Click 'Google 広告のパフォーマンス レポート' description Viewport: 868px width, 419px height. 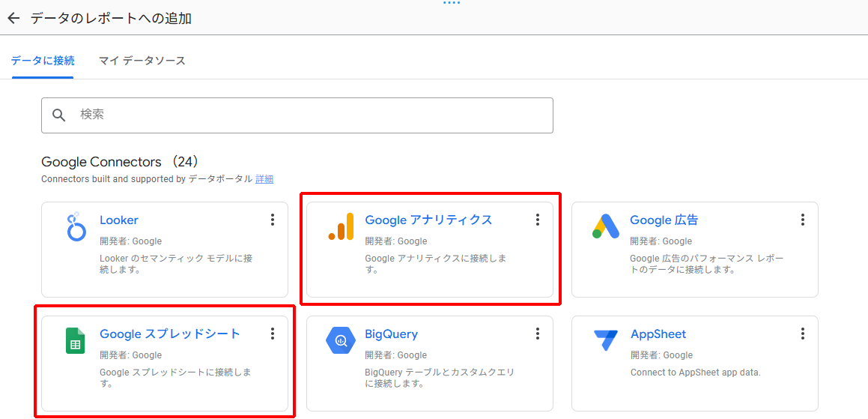[x=707, y=265]
